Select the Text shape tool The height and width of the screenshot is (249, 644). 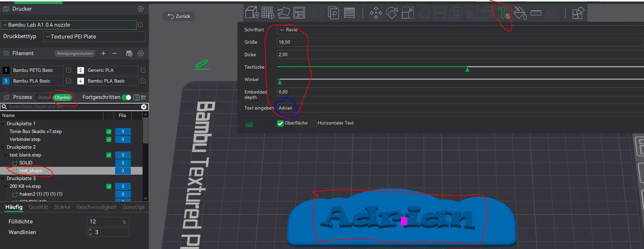tap(504, 13)
